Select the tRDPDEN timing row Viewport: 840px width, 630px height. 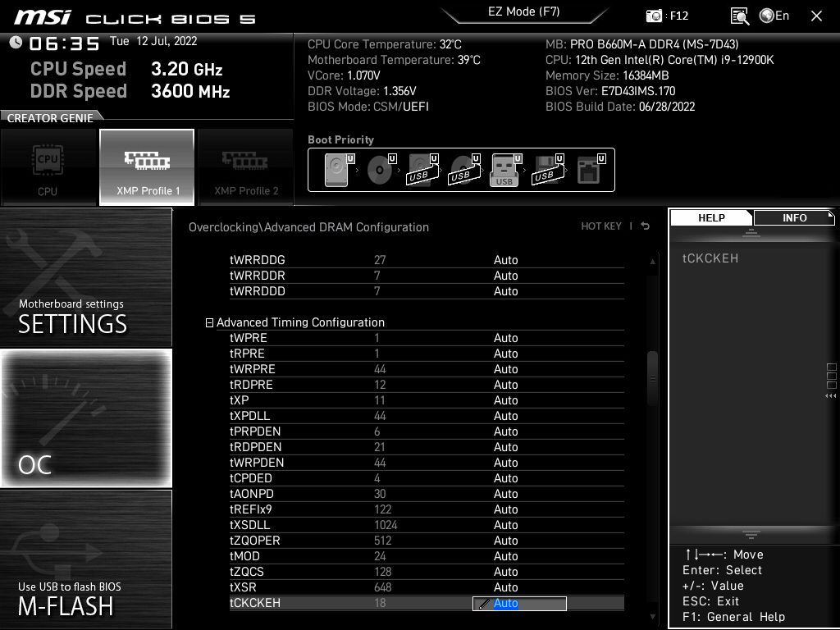[427, 447]
